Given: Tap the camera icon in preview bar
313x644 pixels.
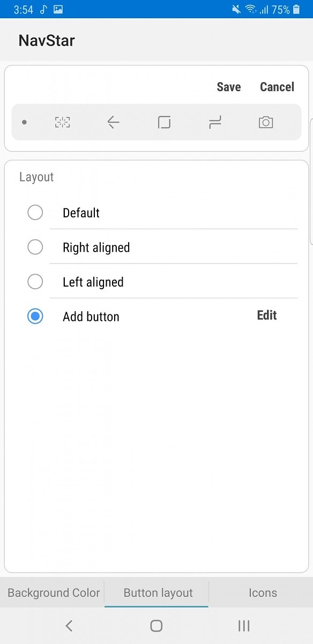Looking at the screenshot, I should click(266, 122).
